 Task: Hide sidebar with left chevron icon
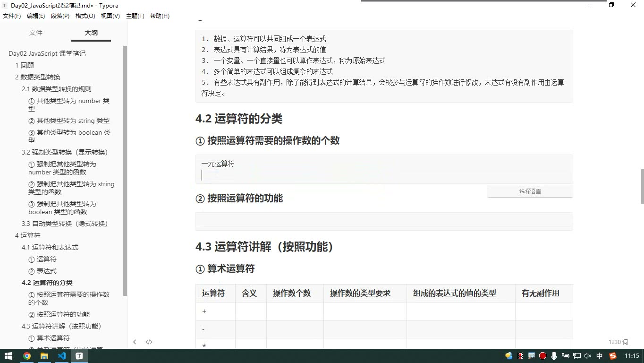[135, 342]
